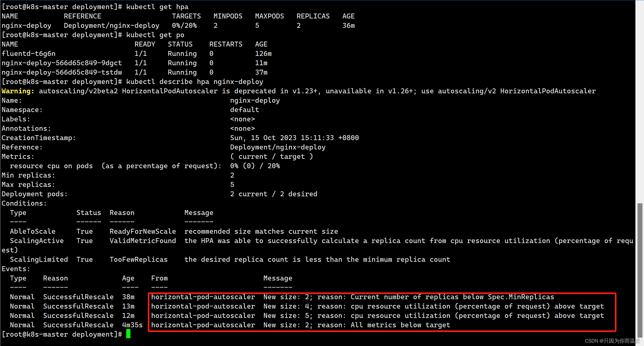The height and width of the screenshot is (346, 644).
Task: Click the 'Max replicas:' label
Action: pos(28,185)
